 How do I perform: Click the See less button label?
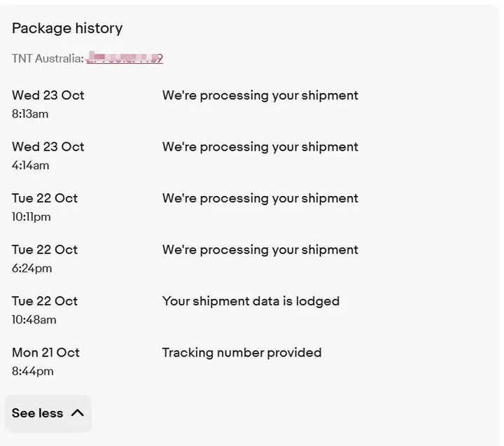click(37, 413)
